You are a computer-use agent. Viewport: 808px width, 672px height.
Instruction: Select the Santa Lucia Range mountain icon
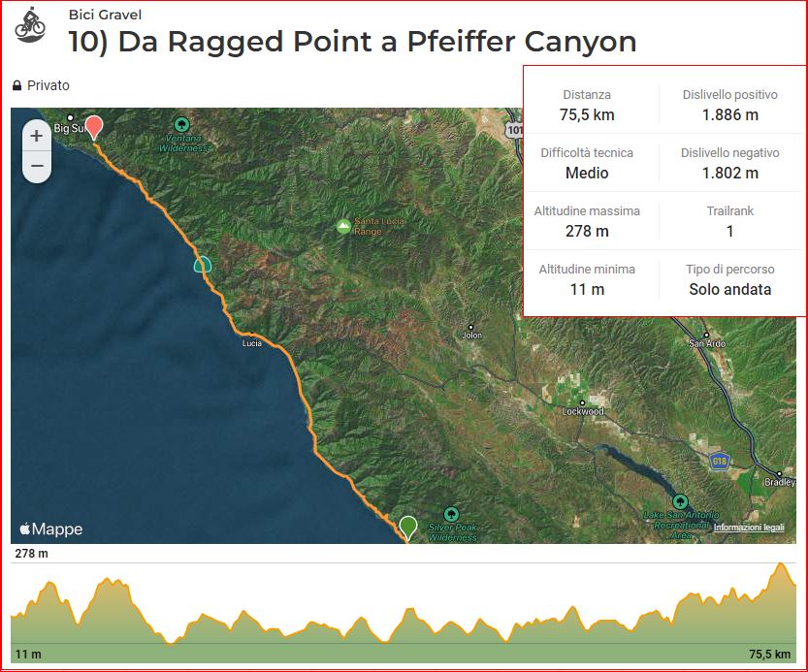click(x=343, y=226)
